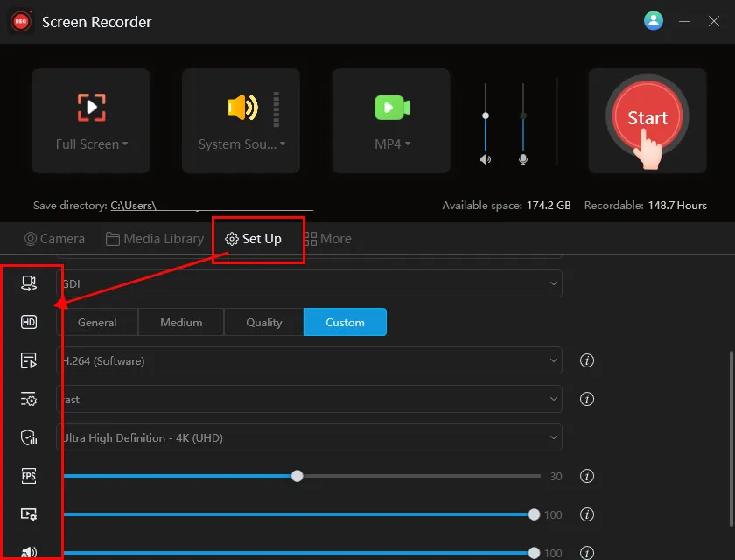
Task: Switch to the Camera tab
Action: [54, 239]
